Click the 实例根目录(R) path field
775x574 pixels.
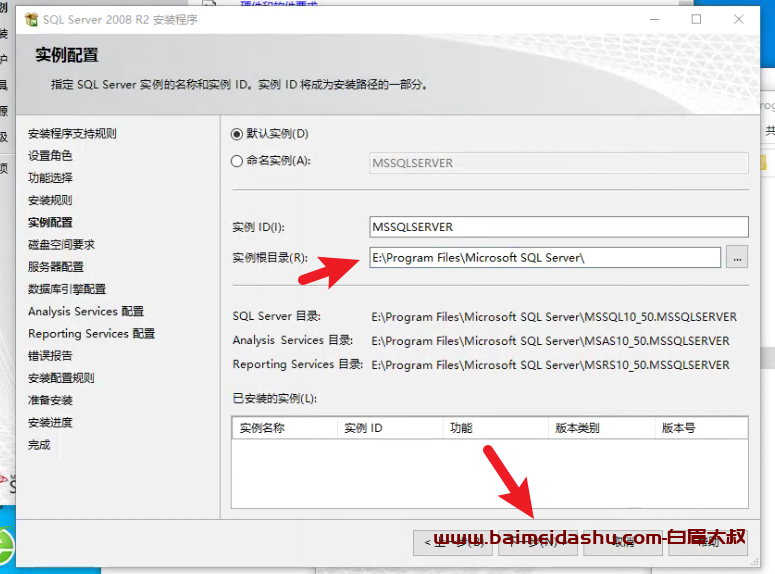pyautogui.click(x=545, y=258)
